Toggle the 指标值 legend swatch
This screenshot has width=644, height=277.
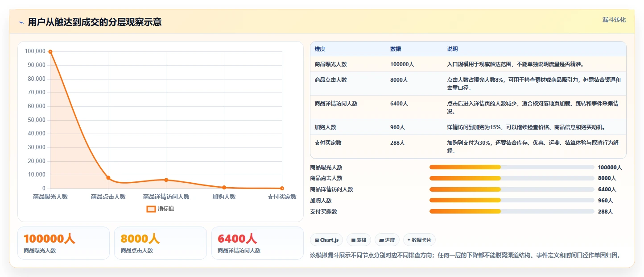[151, 209]
